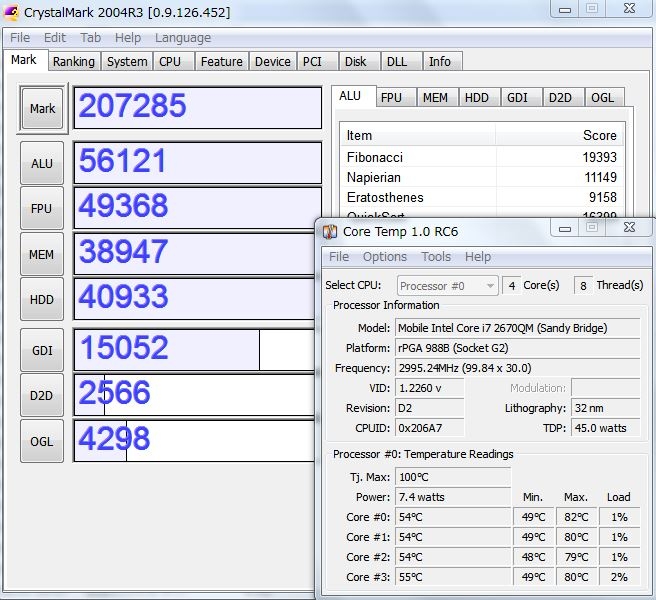The width and height of the screenshot is (656, 600).
Task: Open the Language menu
Action: [x=183, y=38]
